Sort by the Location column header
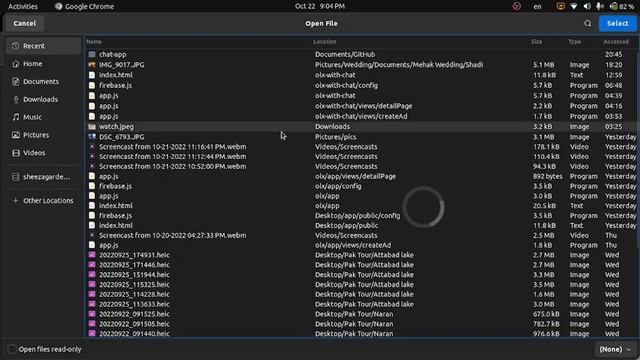Viewport: 640px width, 360px height. coord(324,42)
